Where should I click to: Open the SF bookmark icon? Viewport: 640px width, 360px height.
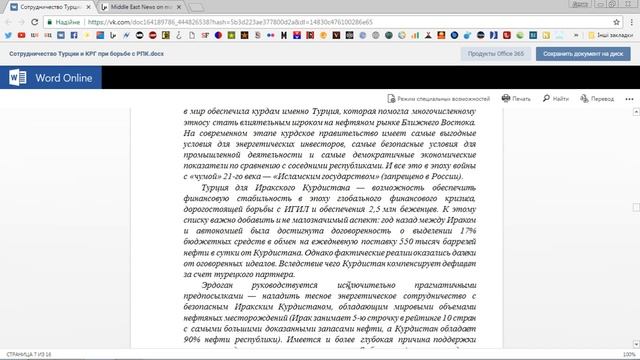click(x=205, y=36)
